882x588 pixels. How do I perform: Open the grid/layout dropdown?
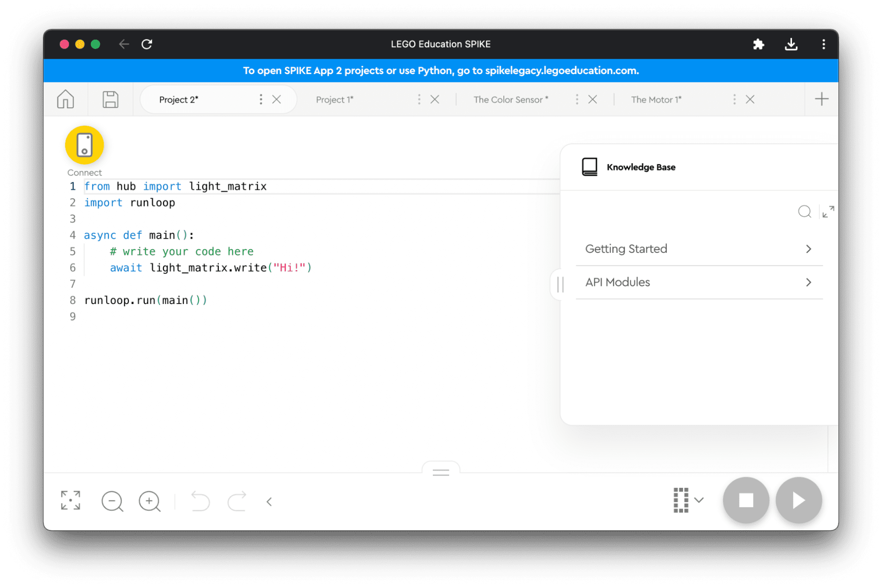688,500
